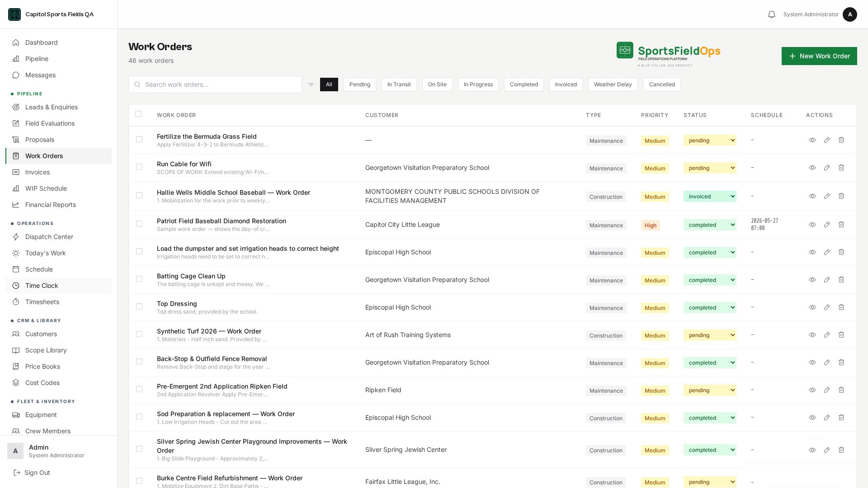Filter by Weather Delay status

click(613, 84)
